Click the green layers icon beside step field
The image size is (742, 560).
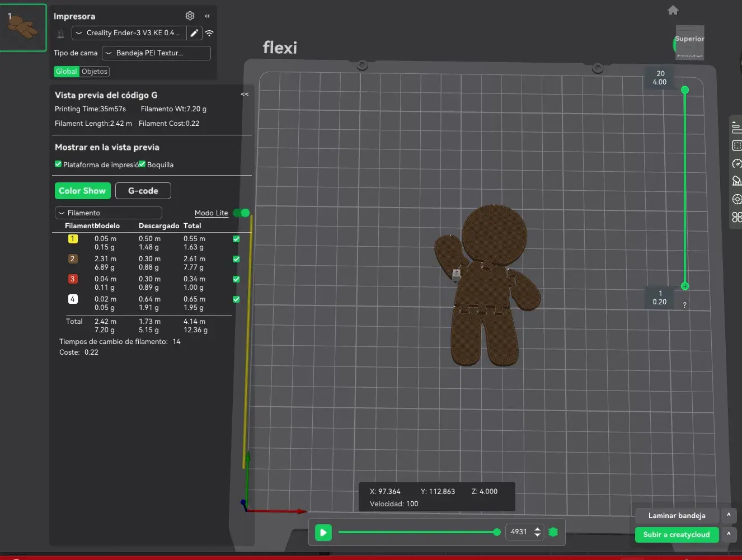point(553,532)
